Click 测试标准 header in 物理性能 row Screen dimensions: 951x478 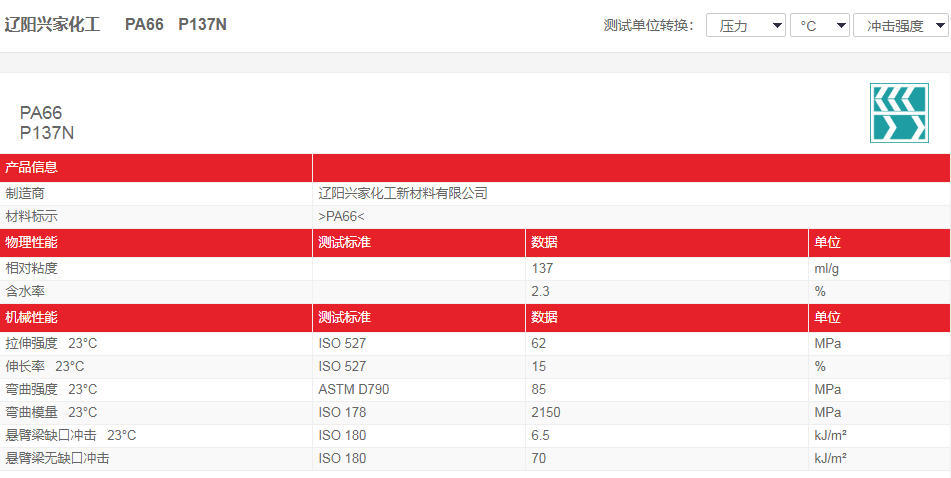click(344, 243)
